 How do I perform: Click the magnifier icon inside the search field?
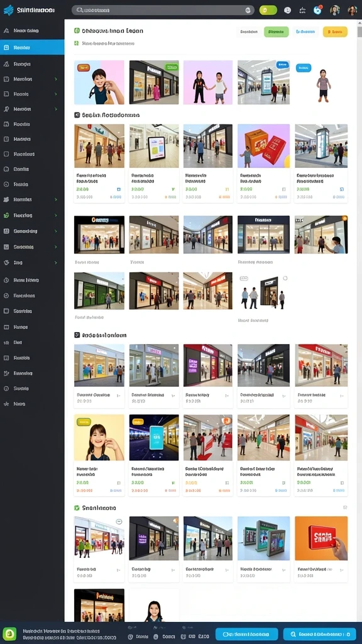coord(80,10)
